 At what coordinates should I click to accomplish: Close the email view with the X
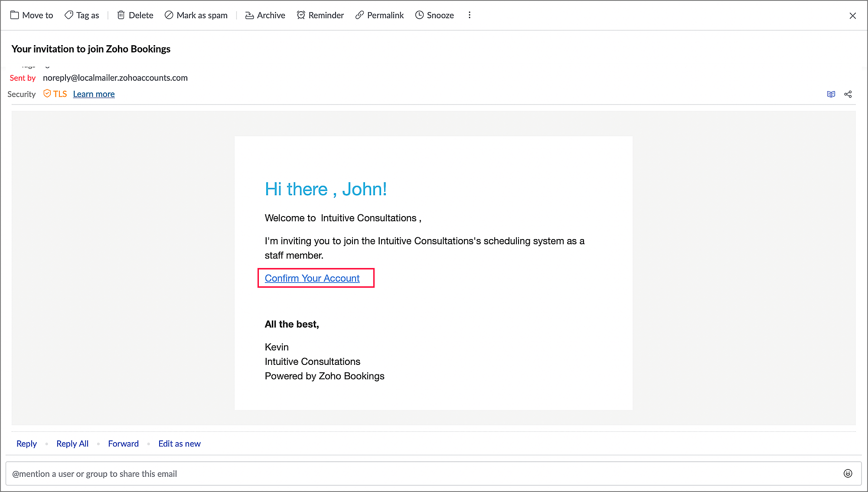852,16
